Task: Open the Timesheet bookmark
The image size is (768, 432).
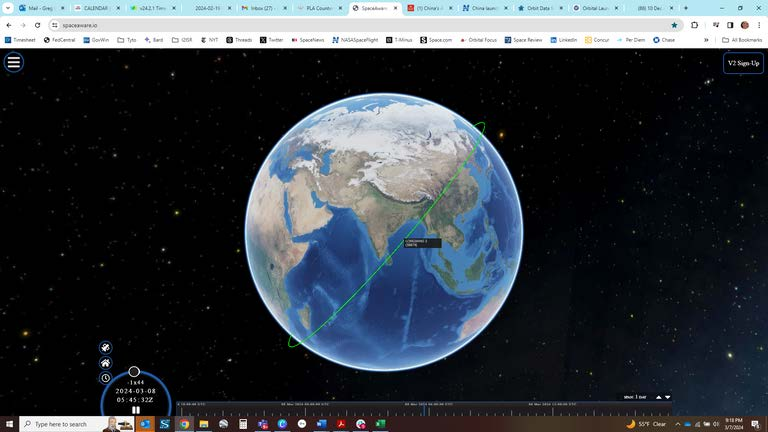Action: [x=20, y=40]
